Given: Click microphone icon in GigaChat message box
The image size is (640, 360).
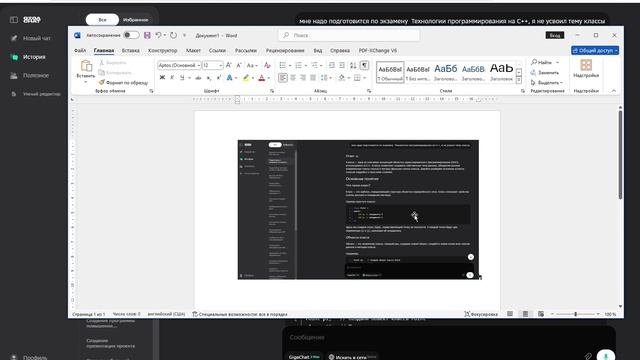Looking at the screenshot, I should [606, 356].
